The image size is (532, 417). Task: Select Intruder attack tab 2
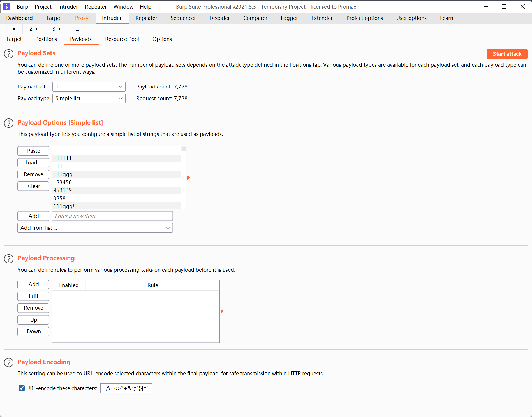pyautogui.click(x=31, y=29)
